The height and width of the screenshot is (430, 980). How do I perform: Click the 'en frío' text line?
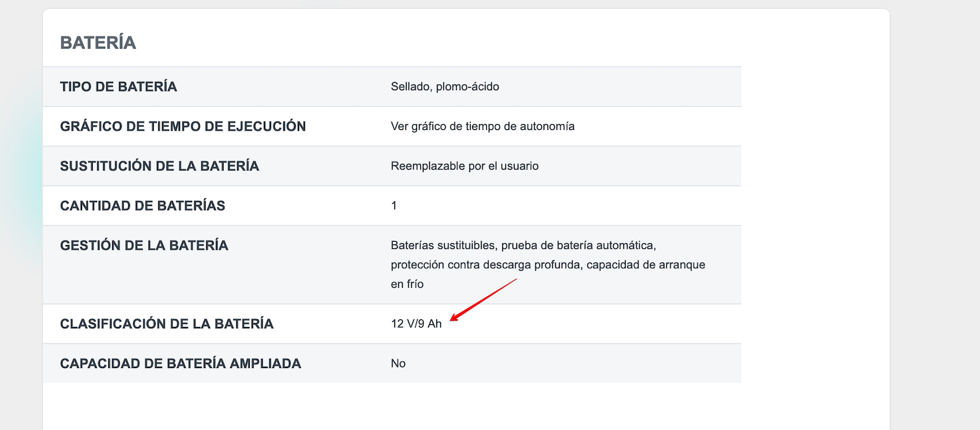(x=407, y=284)
